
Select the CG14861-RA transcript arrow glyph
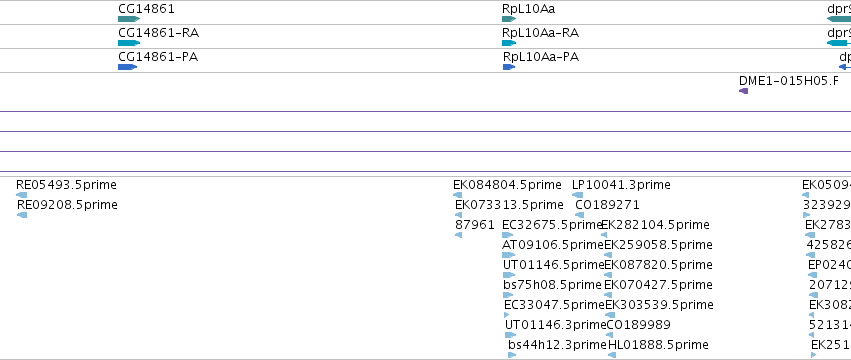(129, 43)
